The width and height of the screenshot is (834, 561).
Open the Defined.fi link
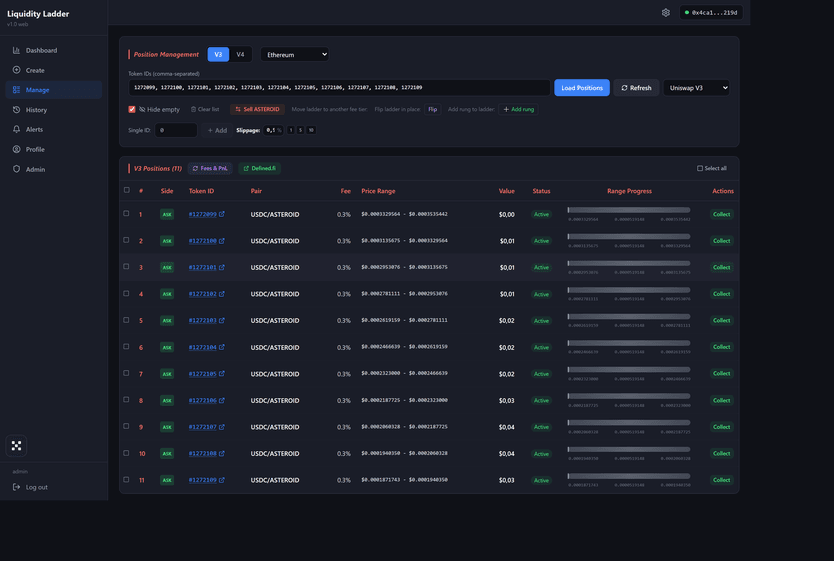click(260, 169)
